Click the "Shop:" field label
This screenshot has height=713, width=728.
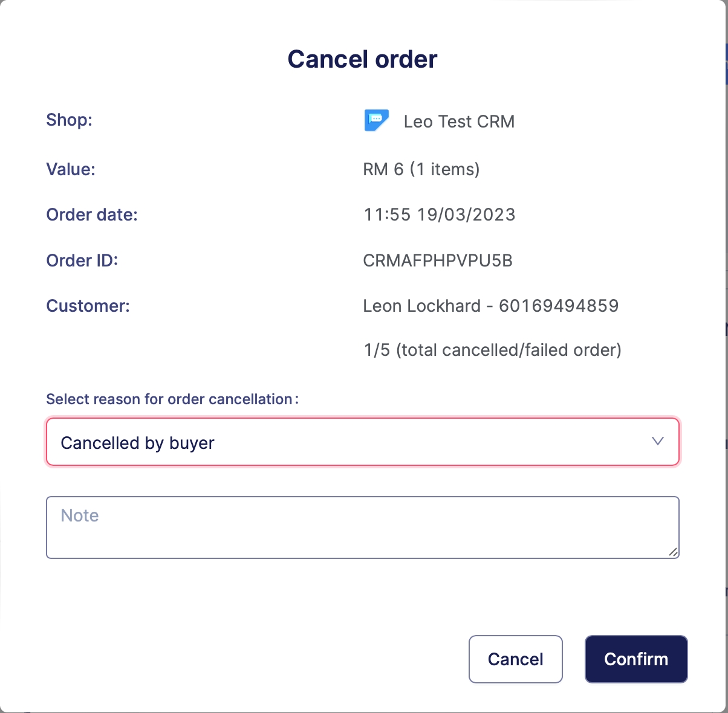coord(69,120)
